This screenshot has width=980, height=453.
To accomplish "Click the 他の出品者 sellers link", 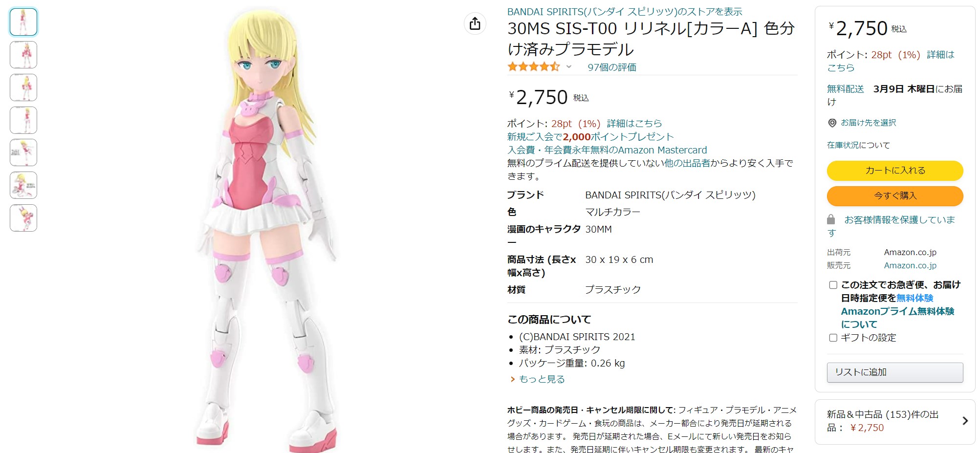I will (687, 163).
